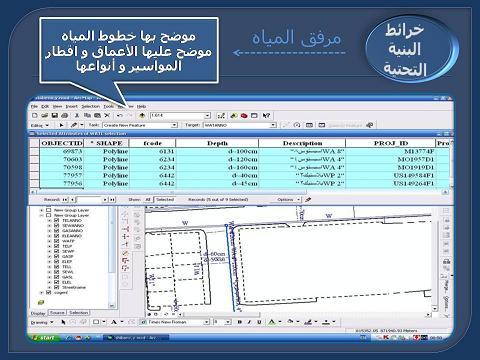This screenshot has height=360, width=480.
Task: Open the Selection menu
Action: pyautogui.click(x=90, y=106)
